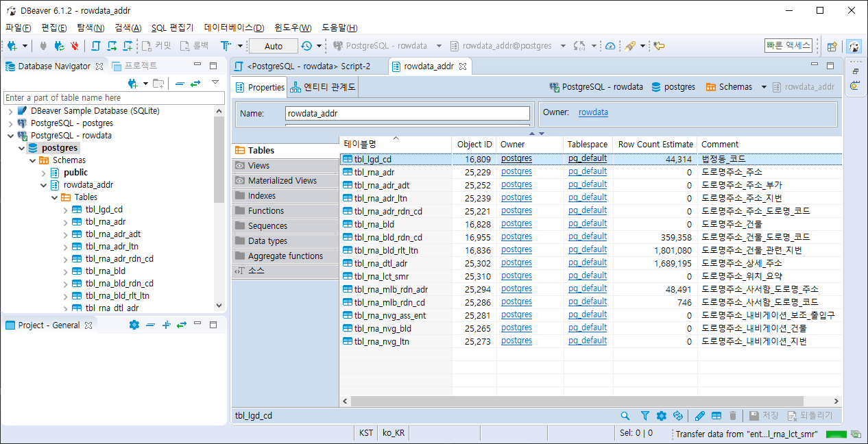Open the Dashboard gauge icon
The image size is (868, 444).
coord(610,46)
